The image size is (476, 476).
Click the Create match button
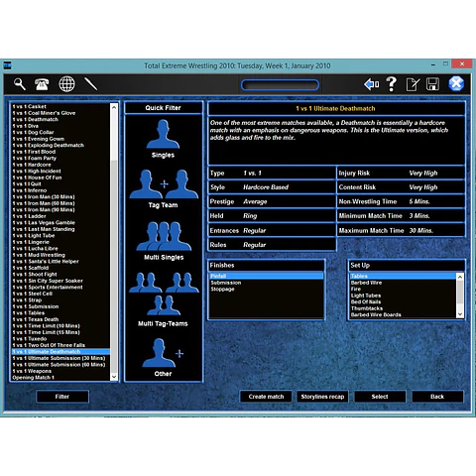coord(266,397)
